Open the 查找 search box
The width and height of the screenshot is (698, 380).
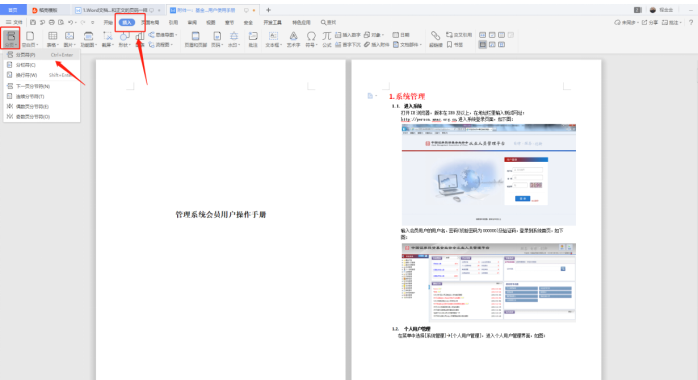[x=329, y=22]
